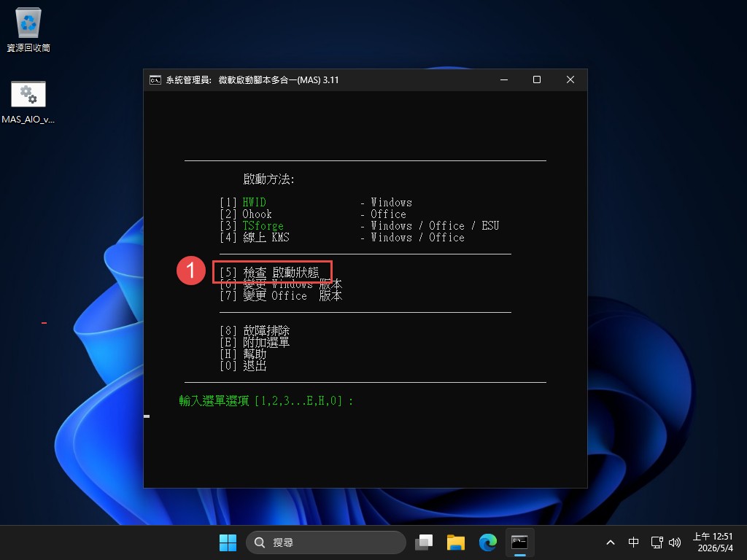Image resolution: width=747 pixels, height=560 pixels.
Task: Open the volume speaker tray icon
Action: coord(675,542)
